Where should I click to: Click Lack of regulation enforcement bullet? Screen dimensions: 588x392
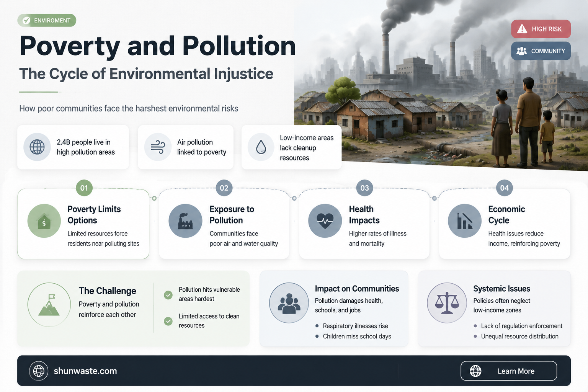click(521, 326)
